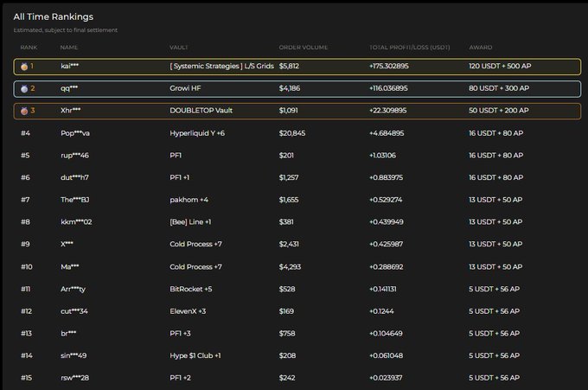Open the ElevenX +3 vault list
This screenshot has height=390, width=588.
188,310
